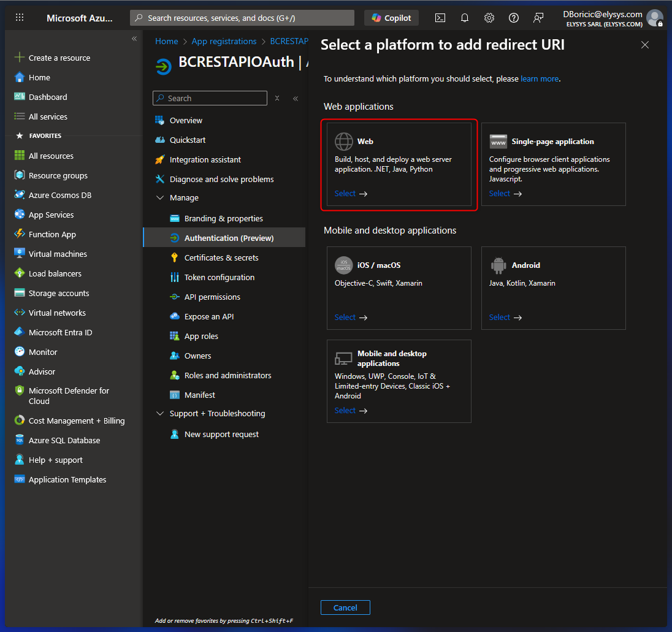Collapse the Support + Troubleshooting section

(x=160, y=414)
